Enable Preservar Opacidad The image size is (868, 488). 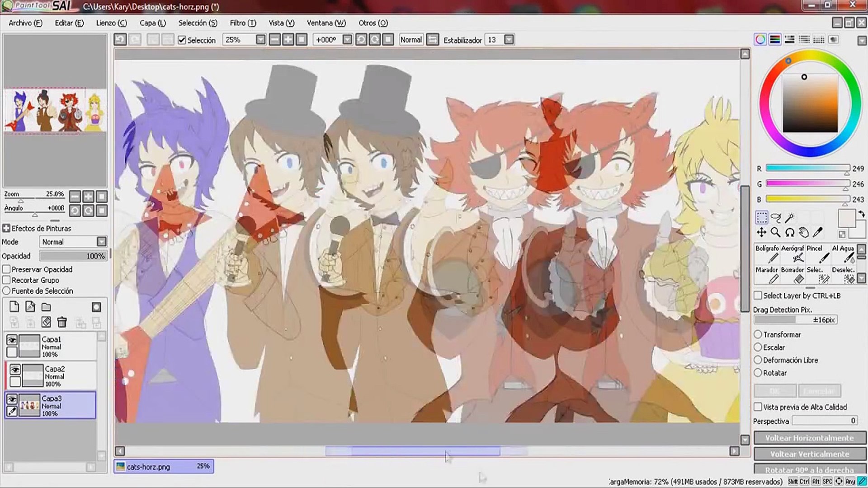[x=6, y=269]
